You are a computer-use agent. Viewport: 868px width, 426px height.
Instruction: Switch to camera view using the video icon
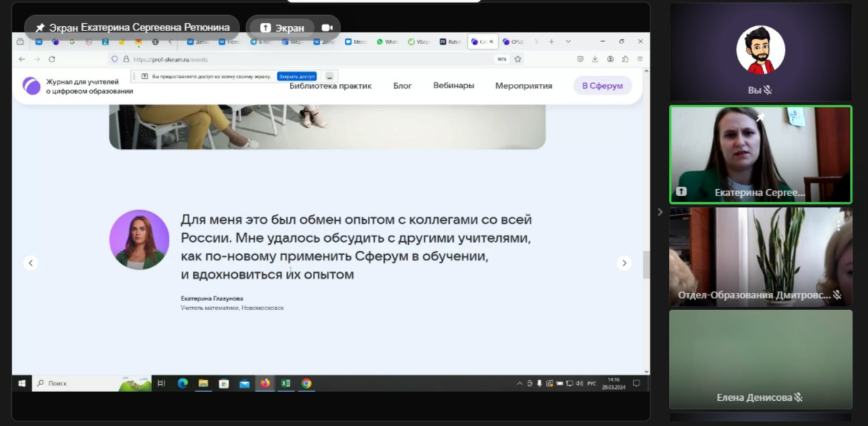[327, 28]
